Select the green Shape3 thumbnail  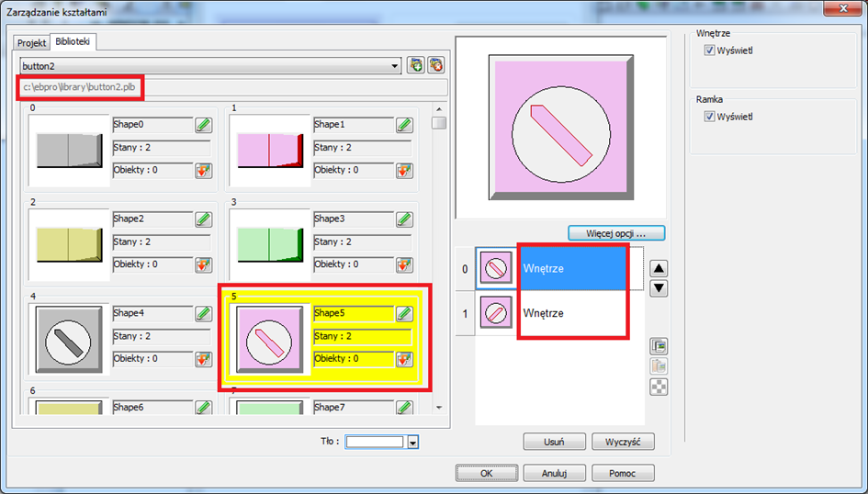tap(270, 244)
